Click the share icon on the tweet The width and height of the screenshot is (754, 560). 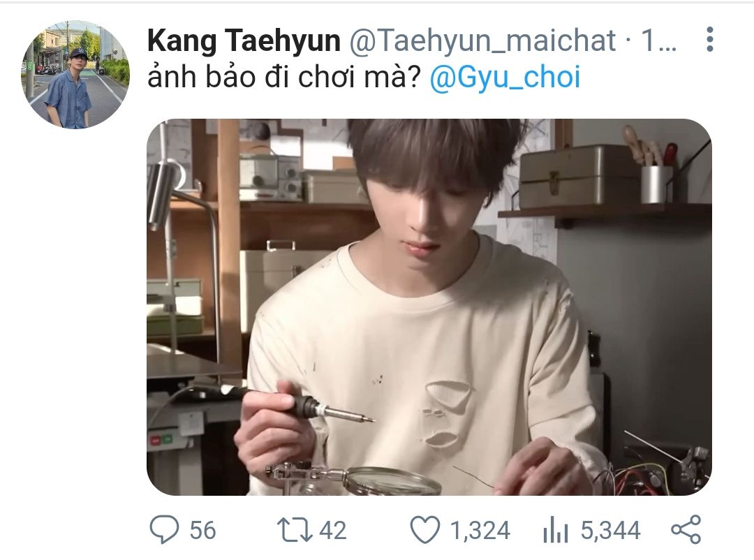(686, 530)
